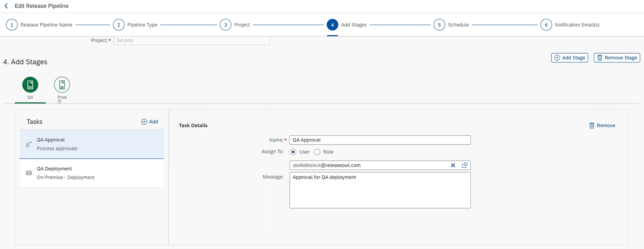This screenshot has height=249, width=644.
Task: Click the QA Approval task person icon
Action: 29,144
